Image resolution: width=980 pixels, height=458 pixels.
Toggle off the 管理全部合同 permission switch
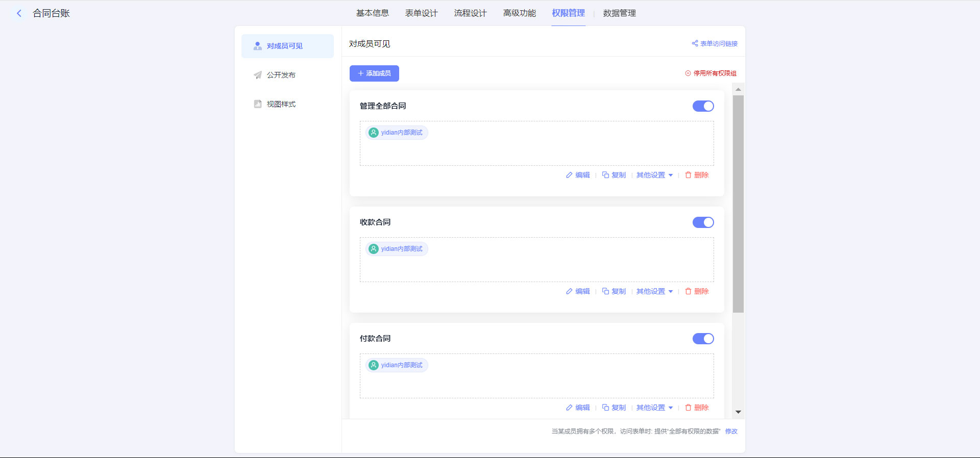point(703,106)
